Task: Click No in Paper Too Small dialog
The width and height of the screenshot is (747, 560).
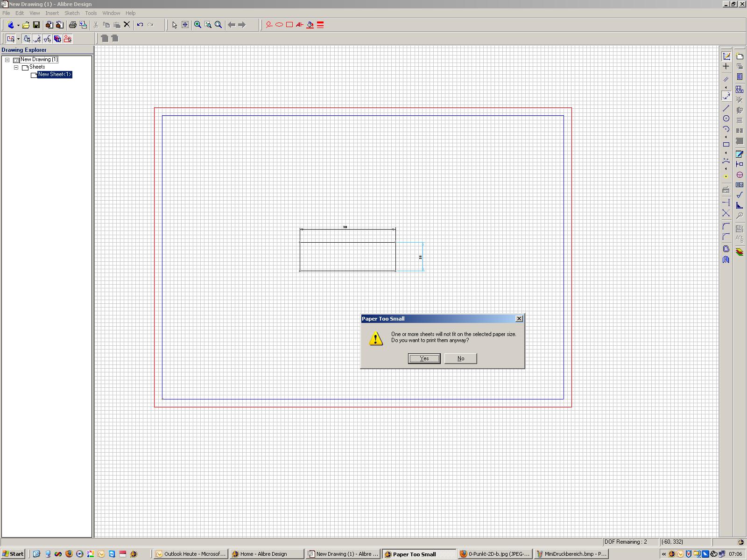Action: click(461, 358)
